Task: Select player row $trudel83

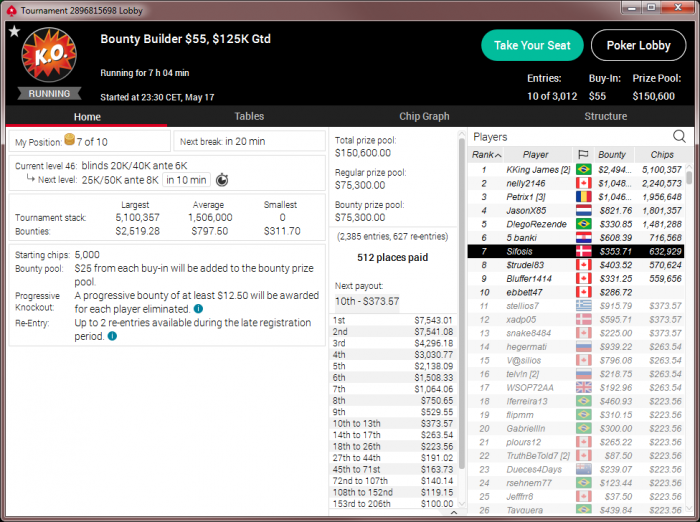Action: 576,265
